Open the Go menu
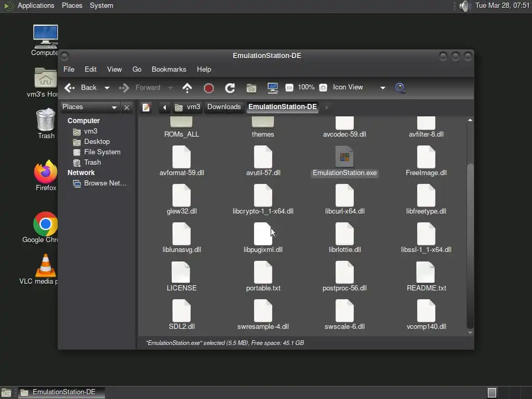This screenshot has height=399, width=532. [137, 69]
